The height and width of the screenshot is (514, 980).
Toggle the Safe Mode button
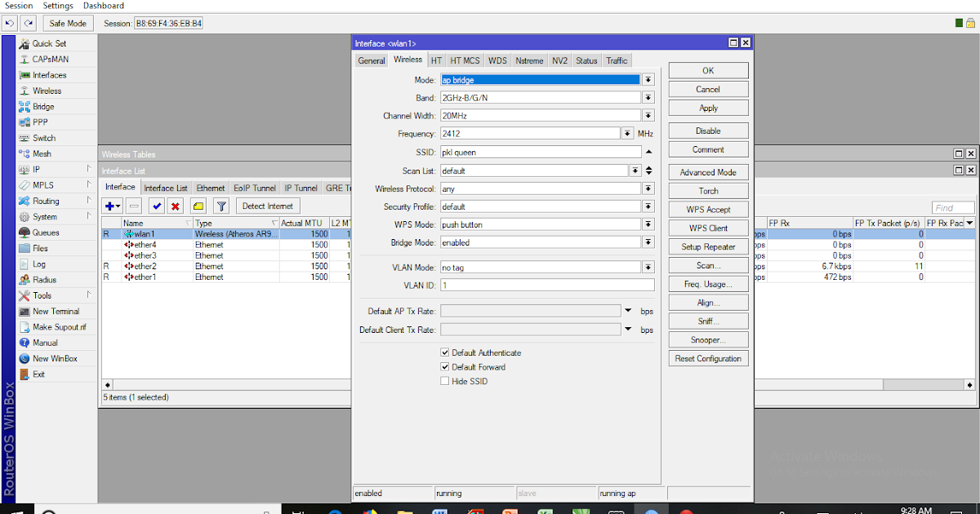point(68,23)
